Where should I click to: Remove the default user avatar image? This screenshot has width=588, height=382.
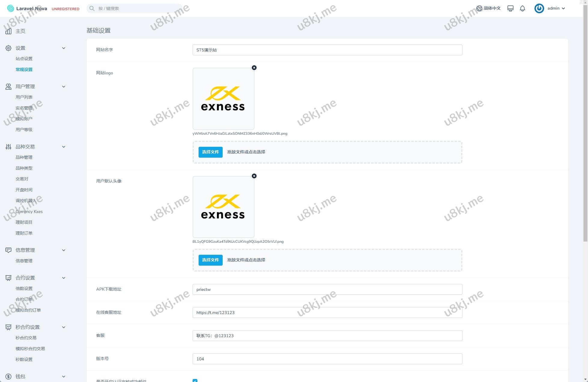[254, 176]
